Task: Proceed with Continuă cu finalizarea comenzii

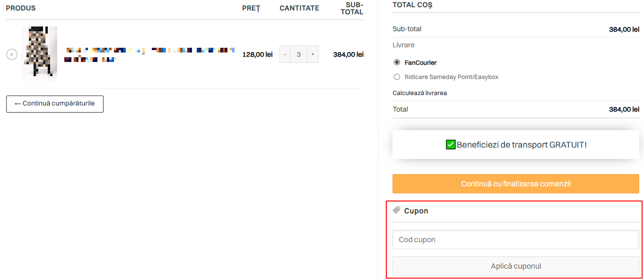Action: pos(516,184)
